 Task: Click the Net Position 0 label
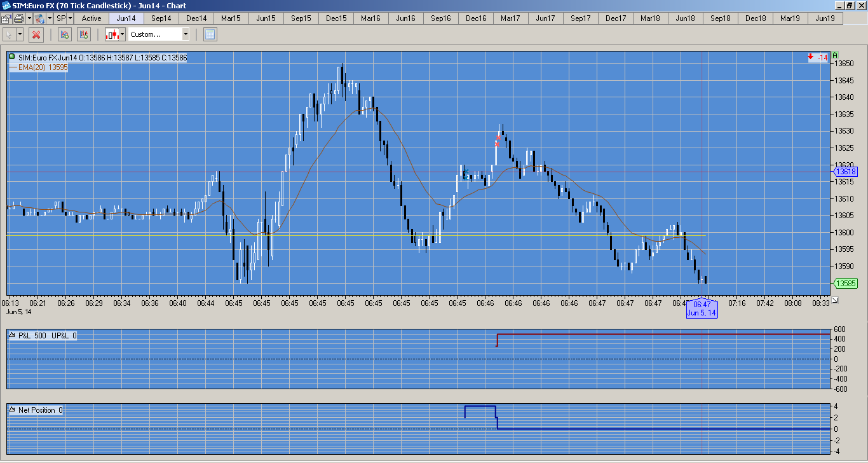(x=41, y=410)
